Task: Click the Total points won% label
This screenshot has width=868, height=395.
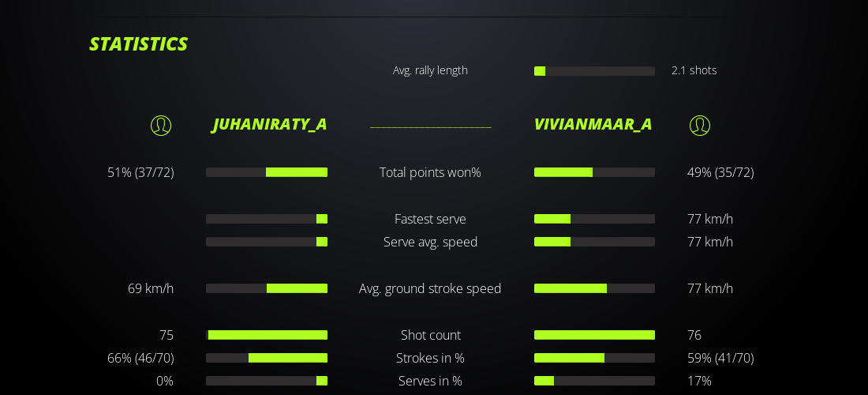Action: tap(430, 172)
